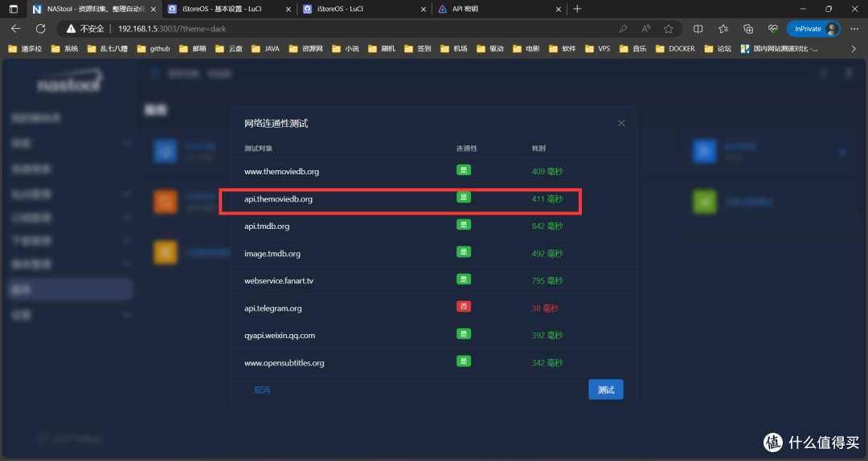The height and width of the screenshot is (461, 868).
Task: Open the 系统 bookmark folder
Action: coord(64,49)
